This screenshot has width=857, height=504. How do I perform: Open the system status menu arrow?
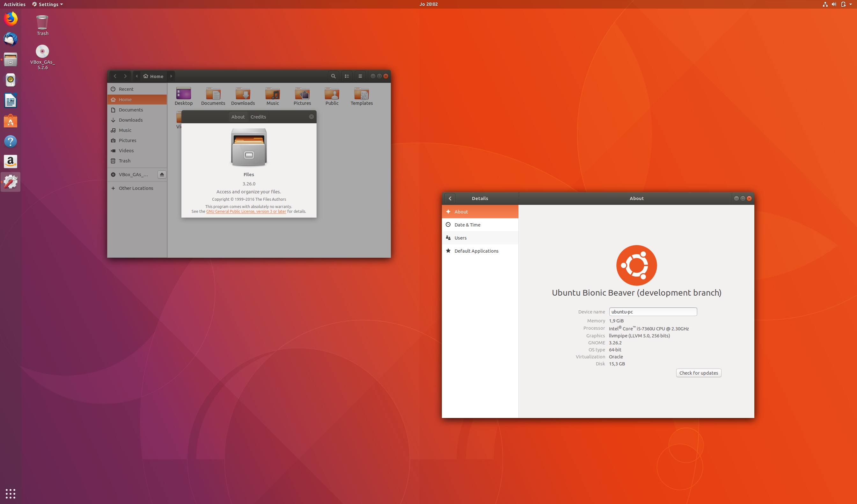[x=851, y=4]
